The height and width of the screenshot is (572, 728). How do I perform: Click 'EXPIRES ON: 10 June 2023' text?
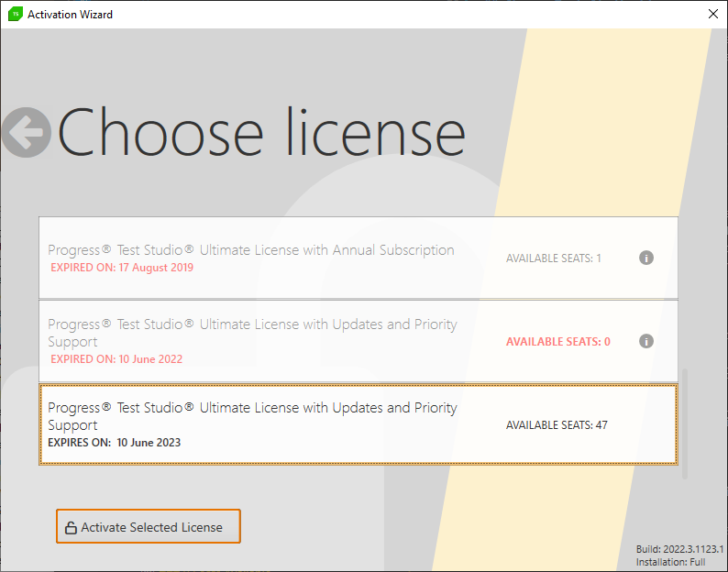pos(115,443)
